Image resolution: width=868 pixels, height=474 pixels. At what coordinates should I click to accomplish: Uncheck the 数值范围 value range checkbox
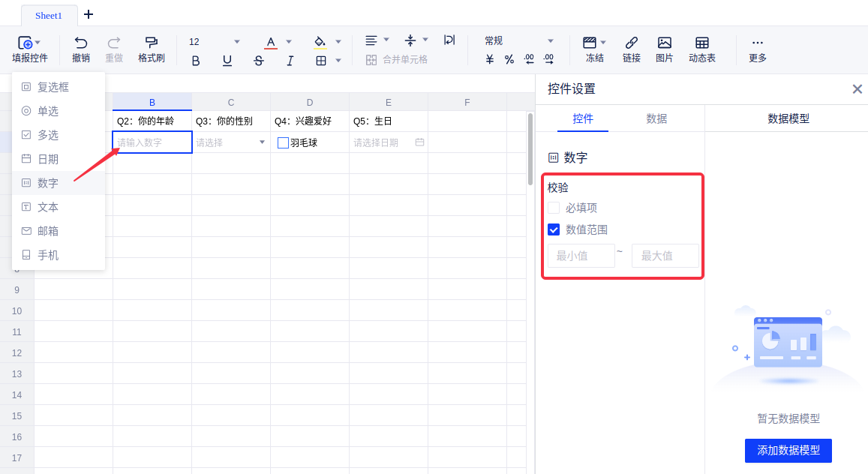click(x=554, y=229)
